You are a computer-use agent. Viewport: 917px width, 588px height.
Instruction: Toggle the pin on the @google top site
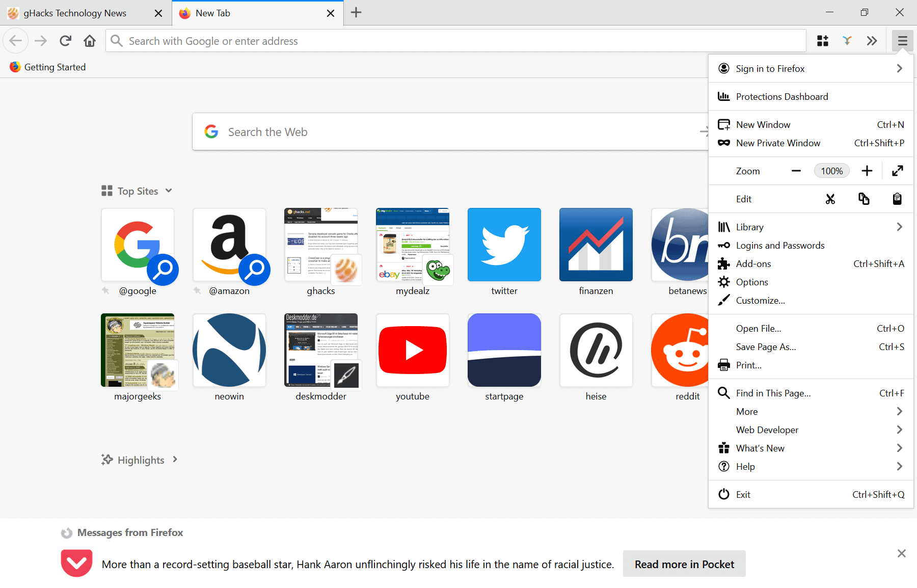105,290
